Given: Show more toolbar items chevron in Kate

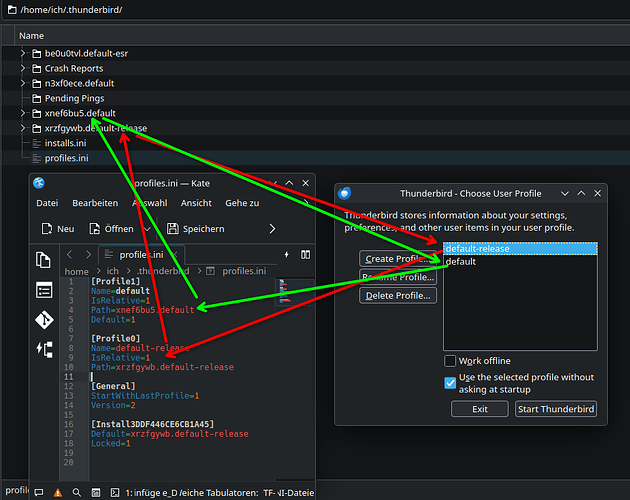Looking at the screenshot, I should pyautogui.click(x=272, y=229).
